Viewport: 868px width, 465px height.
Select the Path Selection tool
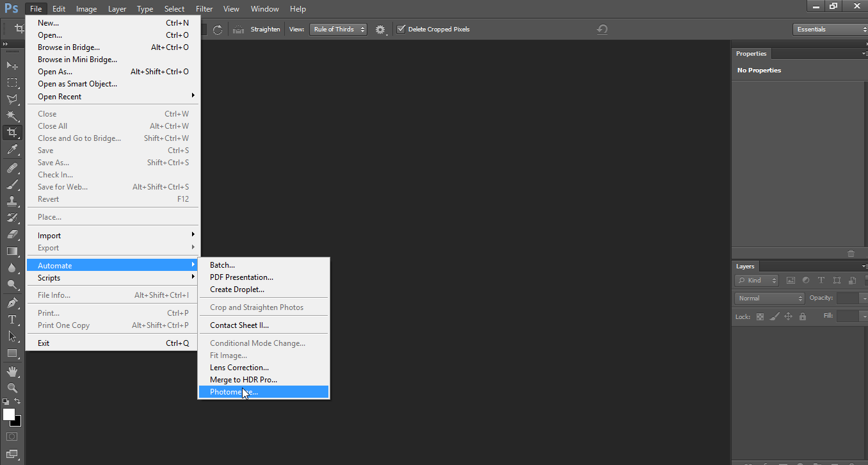(x=12, y=336)
